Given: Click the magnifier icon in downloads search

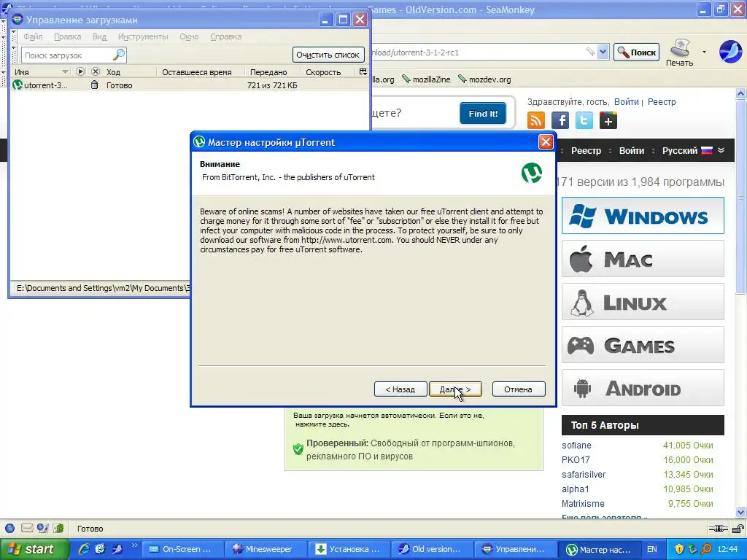Looking at the screenshot, I should coord(119,55).
